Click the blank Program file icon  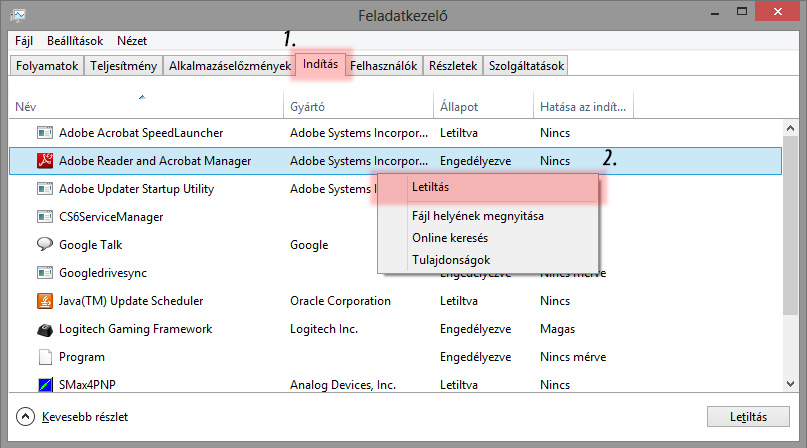click(44, 356)
